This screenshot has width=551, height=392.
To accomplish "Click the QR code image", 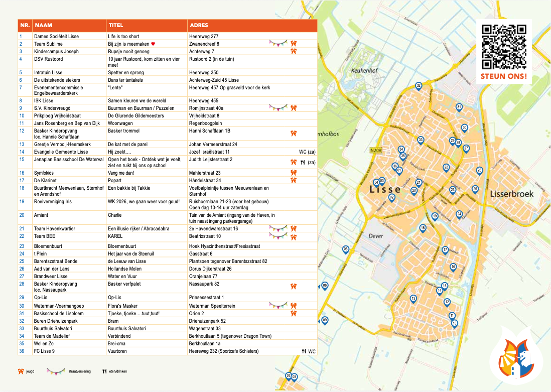I will pos(504,47).
